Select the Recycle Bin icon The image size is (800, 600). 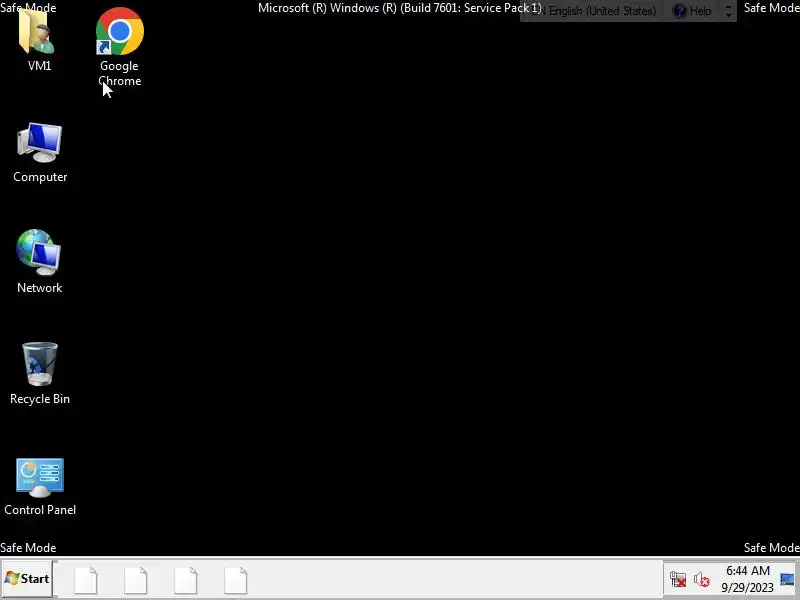click(x=40, y=364)
